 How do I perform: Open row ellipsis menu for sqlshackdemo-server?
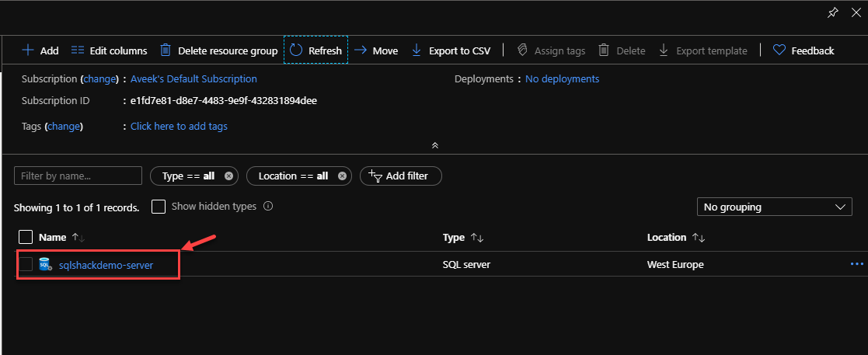pyautogui.click(x=856, y=264)
